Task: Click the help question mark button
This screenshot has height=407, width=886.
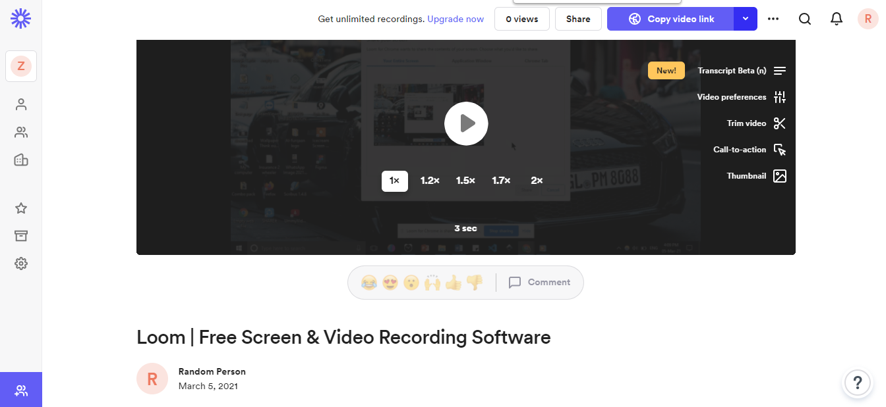Action: click(x=857, y=382)
